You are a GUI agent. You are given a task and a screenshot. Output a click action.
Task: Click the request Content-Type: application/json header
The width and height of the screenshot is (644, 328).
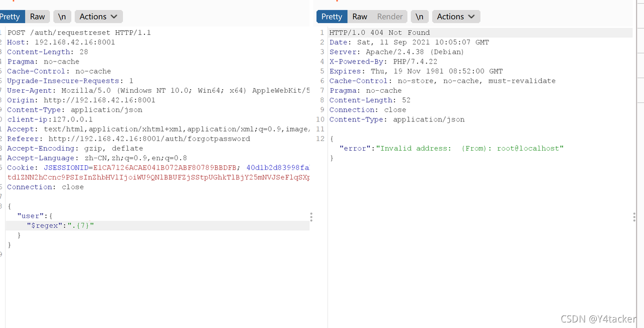pyautogui.click(x=74, y=110)
